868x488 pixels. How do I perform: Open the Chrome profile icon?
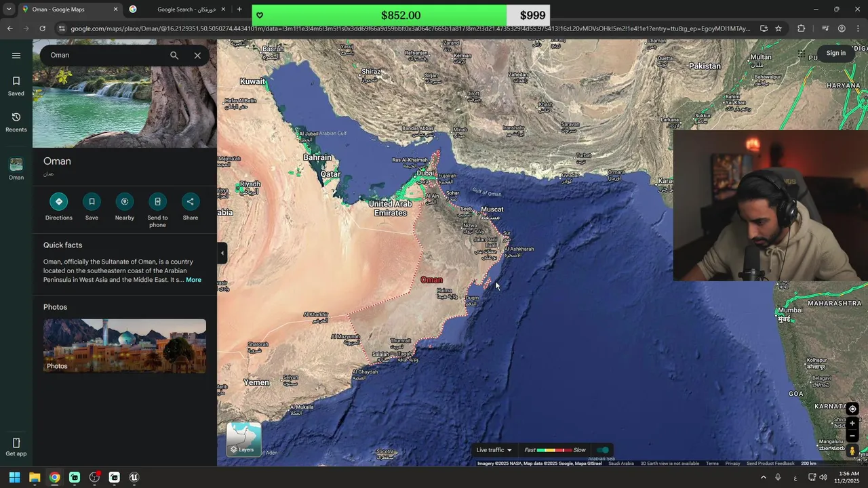(842, 28)
